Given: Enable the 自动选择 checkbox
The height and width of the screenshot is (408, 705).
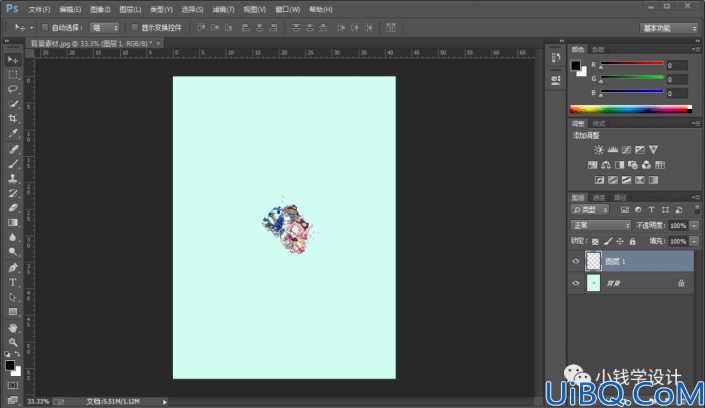Looking at the screenshot, I should (x=45, y=27).
